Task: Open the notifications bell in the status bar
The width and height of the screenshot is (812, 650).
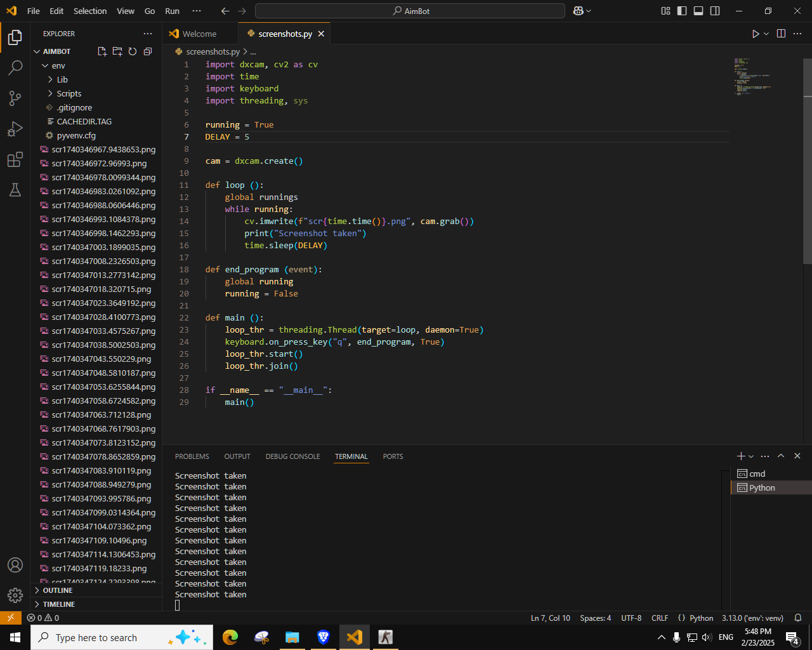Action: point(798,618)
